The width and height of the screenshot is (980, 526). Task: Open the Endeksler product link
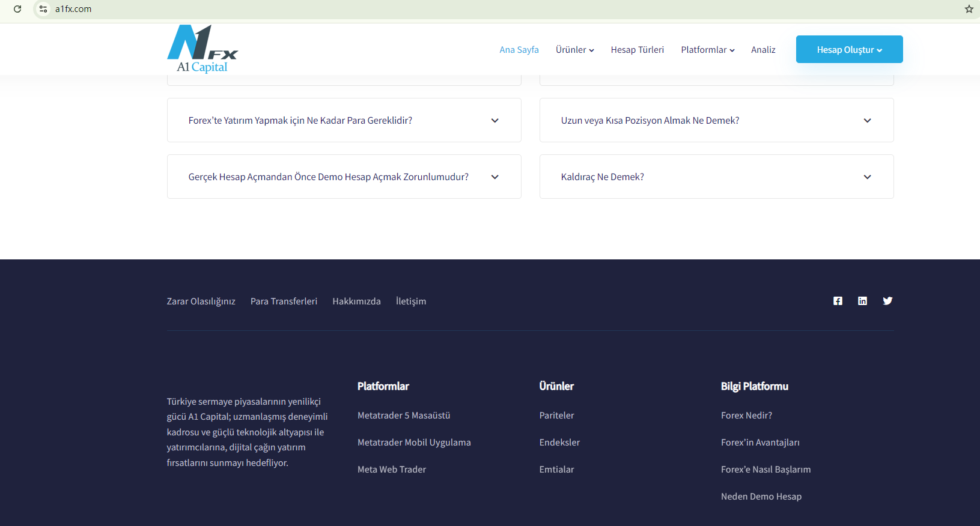(559, 443)
